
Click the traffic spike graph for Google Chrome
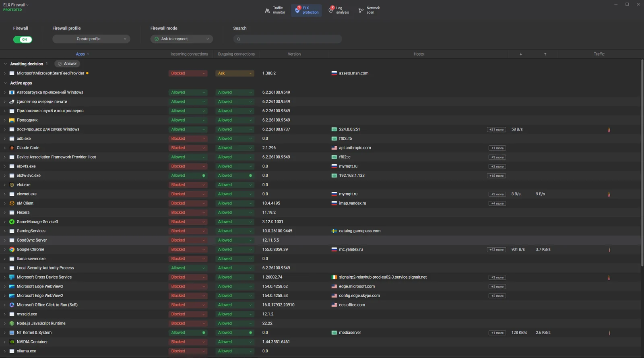[x=609, y=250]
